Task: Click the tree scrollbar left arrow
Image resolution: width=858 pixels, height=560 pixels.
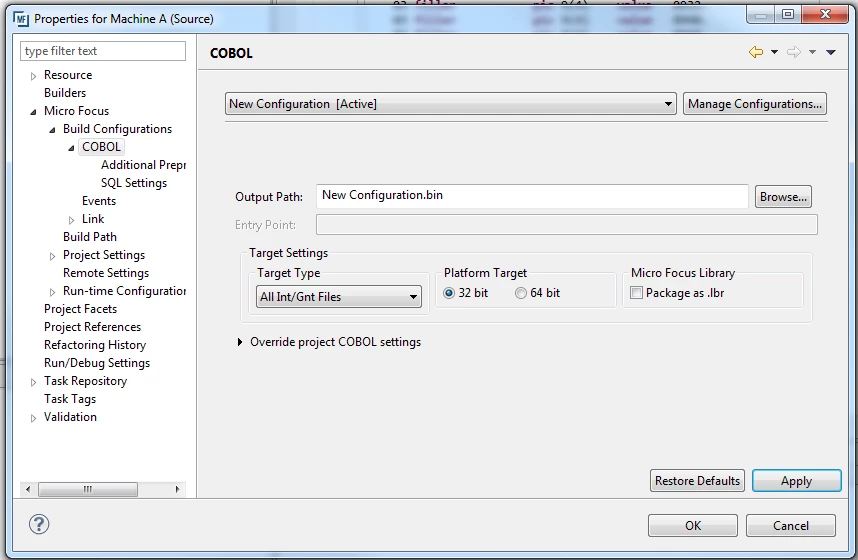Action: (x=28, y=489)
